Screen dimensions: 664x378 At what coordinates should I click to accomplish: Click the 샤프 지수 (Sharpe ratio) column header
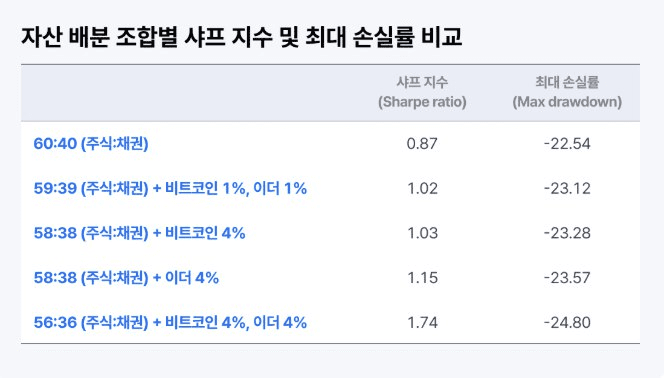point(422,92)
